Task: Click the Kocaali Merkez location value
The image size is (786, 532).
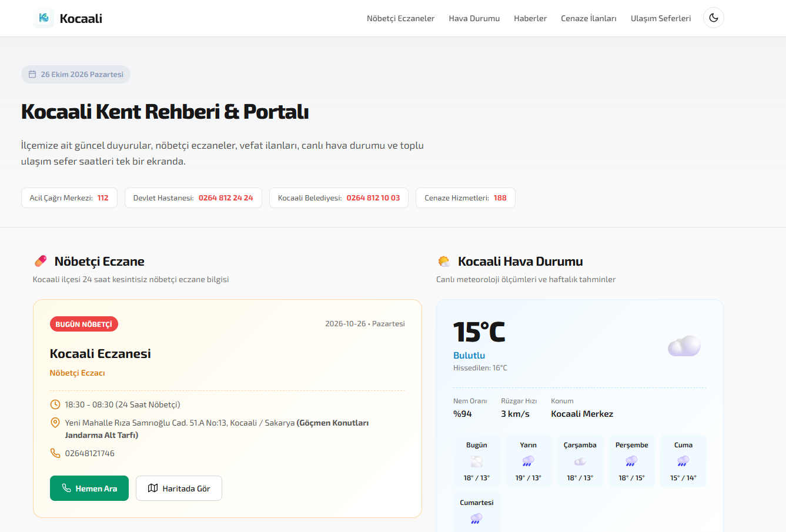Action: (x=582, y=414)
